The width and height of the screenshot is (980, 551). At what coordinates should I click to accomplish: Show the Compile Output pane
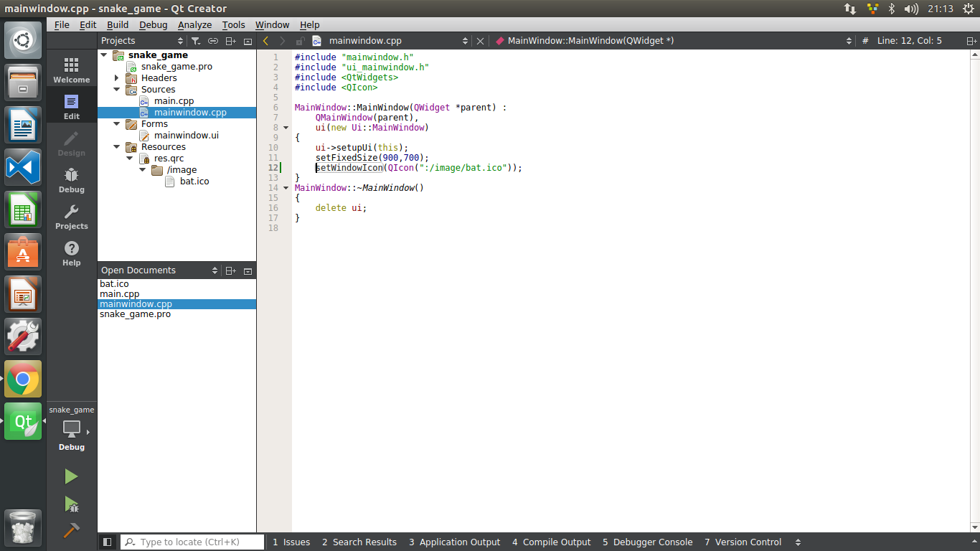click(551, 542)
